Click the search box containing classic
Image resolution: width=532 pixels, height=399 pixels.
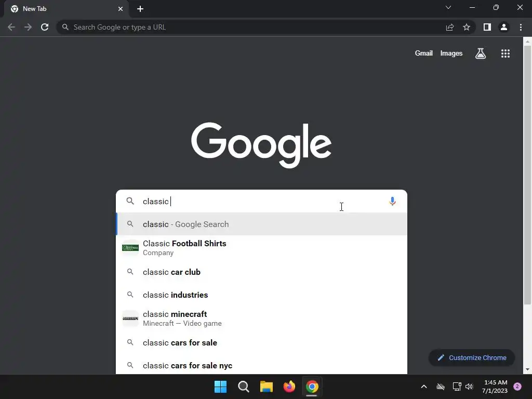click(261, 201)
